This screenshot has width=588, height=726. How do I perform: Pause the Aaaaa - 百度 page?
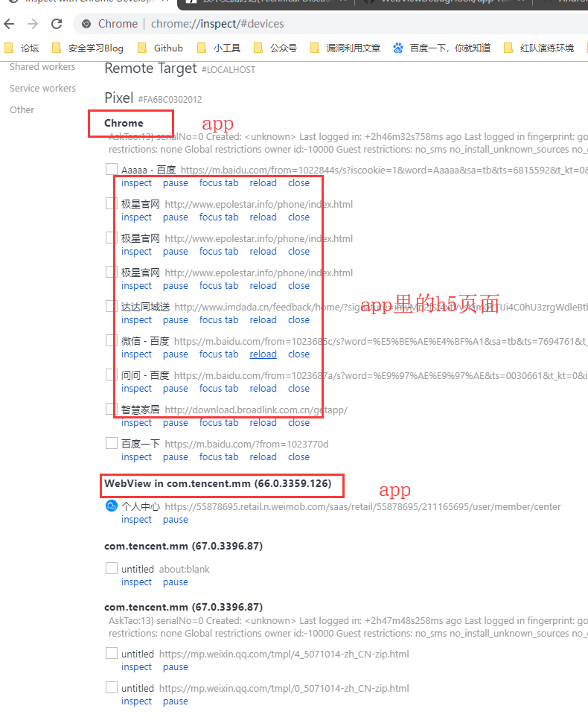click(x=176, y=183)
